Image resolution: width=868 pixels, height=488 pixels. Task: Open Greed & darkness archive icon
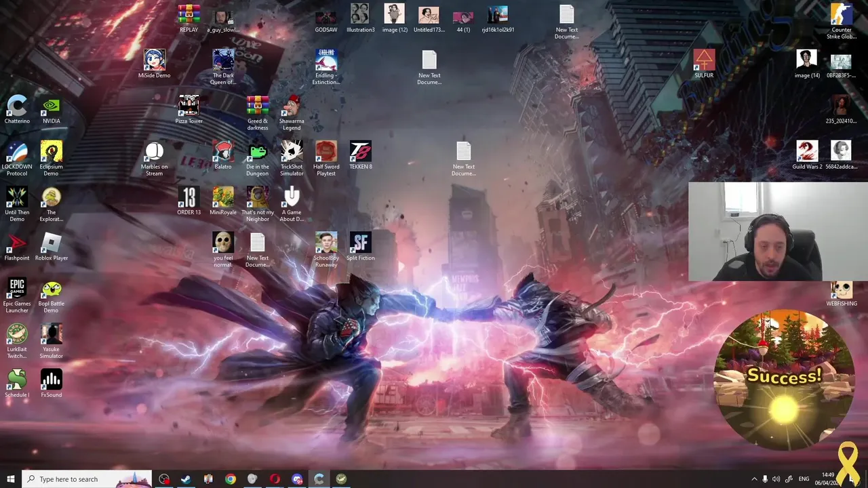[x=258, y=113]
